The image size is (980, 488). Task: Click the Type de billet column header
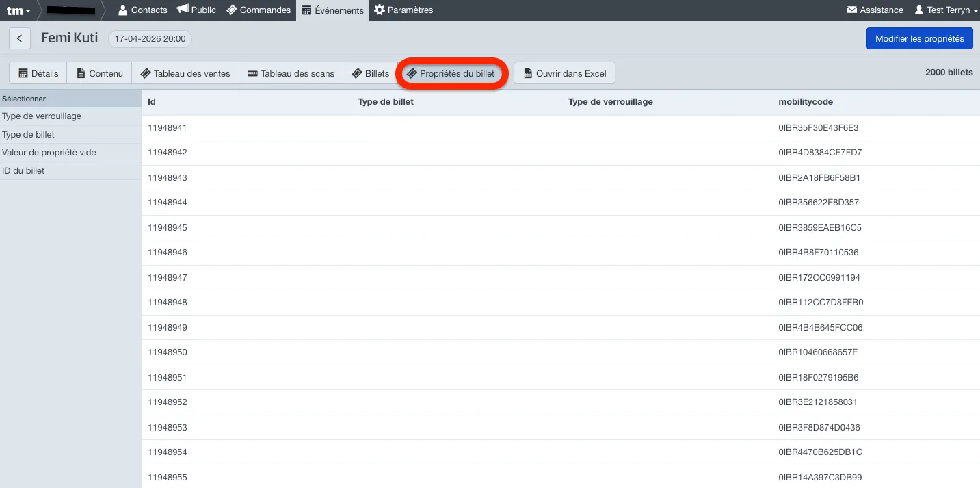click(386, 102)
